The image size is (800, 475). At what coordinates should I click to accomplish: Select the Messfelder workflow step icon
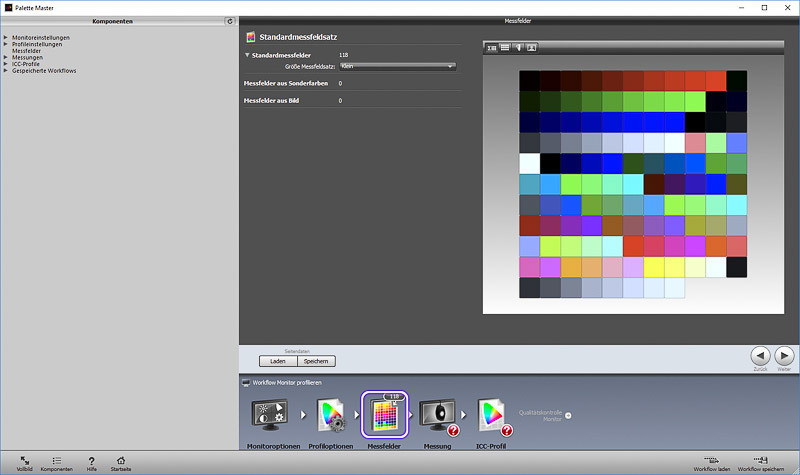pos(386,414)
